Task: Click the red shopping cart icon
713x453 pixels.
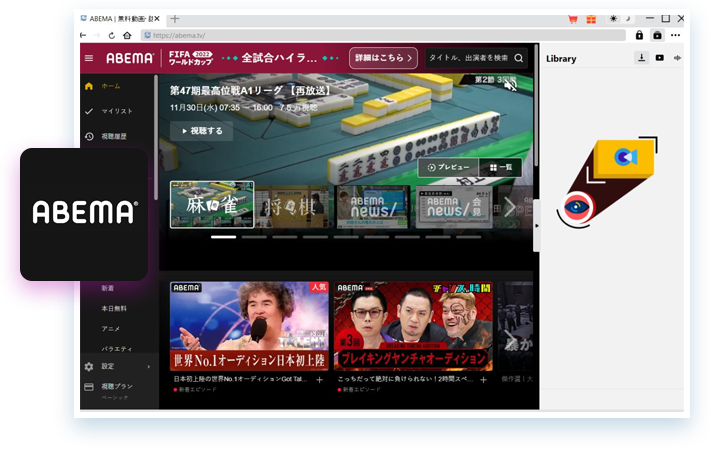Action: point(573,19)
